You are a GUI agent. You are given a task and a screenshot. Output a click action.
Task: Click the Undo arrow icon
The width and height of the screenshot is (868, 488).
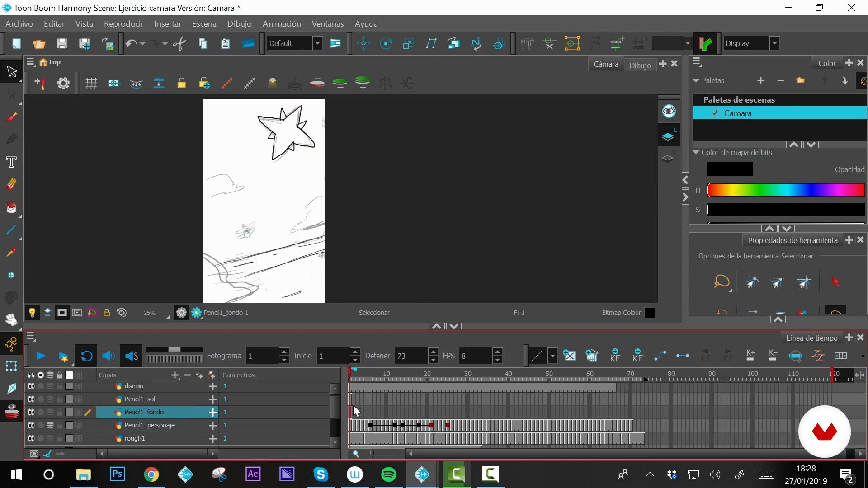(x=131, y=43)
